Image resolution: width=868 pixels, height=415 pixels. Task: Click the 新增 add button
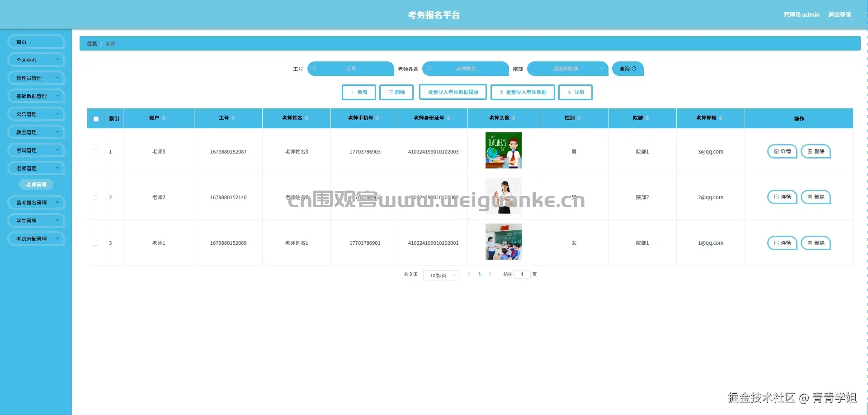[359, 92]
